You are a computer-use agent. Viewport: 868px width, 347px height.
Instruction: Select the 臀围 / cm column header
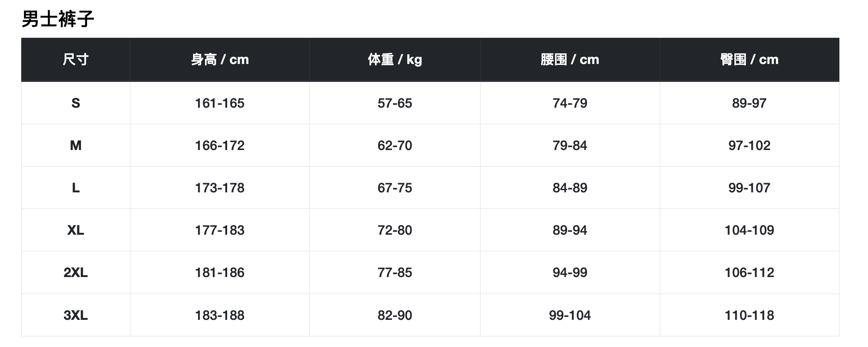[x=749, y=59]
